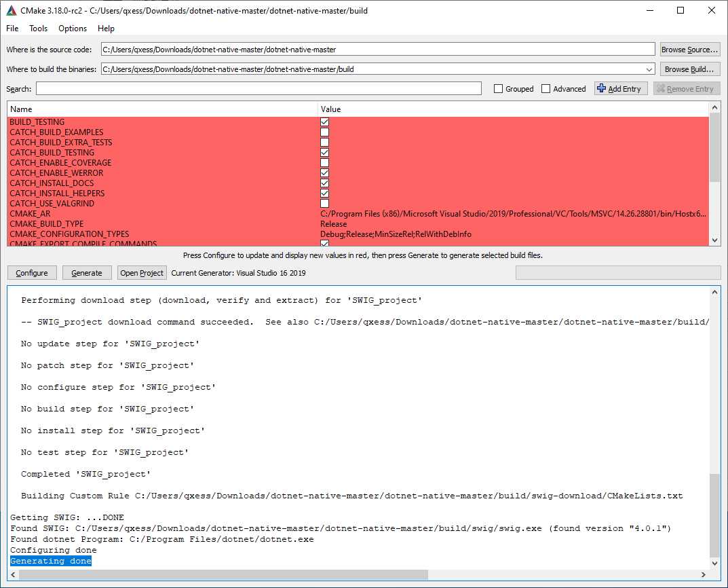Toggle the BUILD_TESTING checkbox
Viewport: 728px width, 588px height.
coord(324,122)
